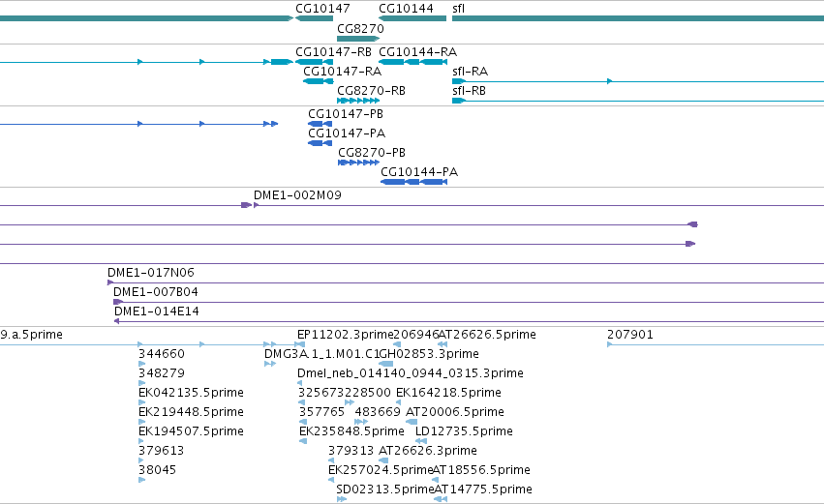Select the sfl-RA transcript label

pyautogui.click(x=470, y=71)
